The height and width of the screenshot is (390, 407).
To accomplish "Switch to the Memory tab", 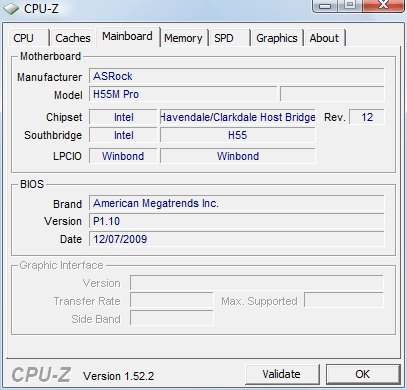I will pyautogui.click(x=183, y=38).
